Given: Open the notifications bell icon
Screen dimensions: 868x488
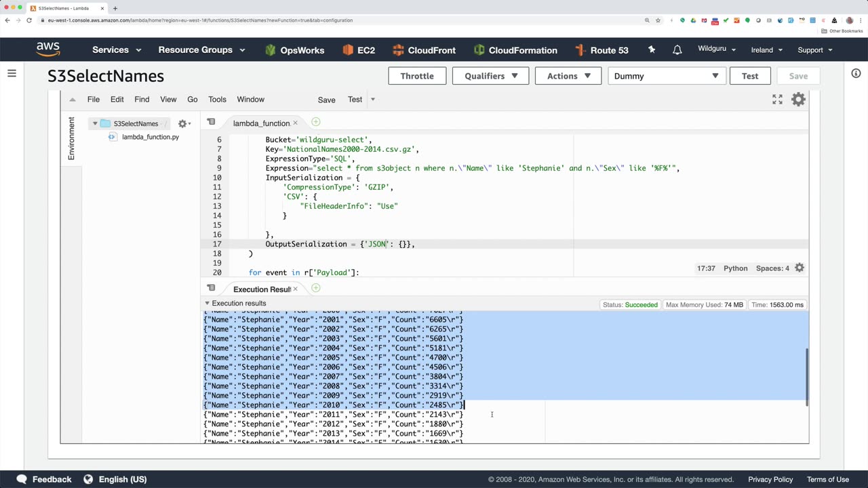Looking at the screenshot, I should pos(677,50).
